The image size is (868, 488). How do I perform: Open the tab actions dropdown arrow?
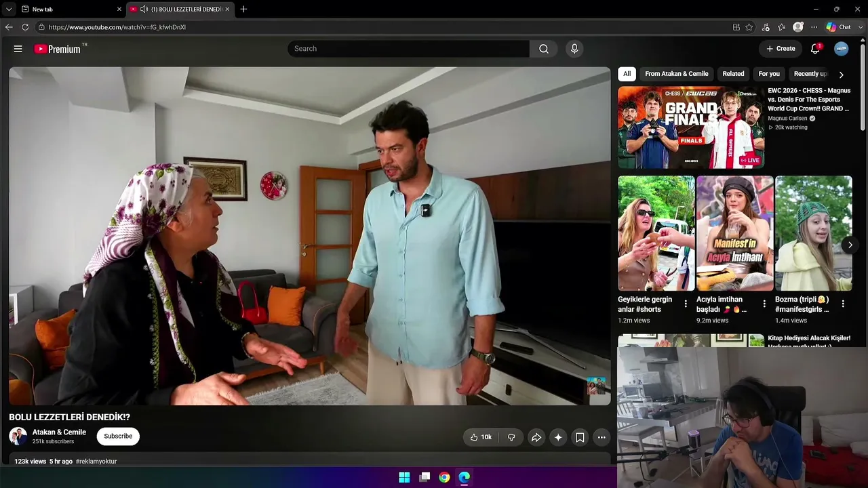pos(9,9)
